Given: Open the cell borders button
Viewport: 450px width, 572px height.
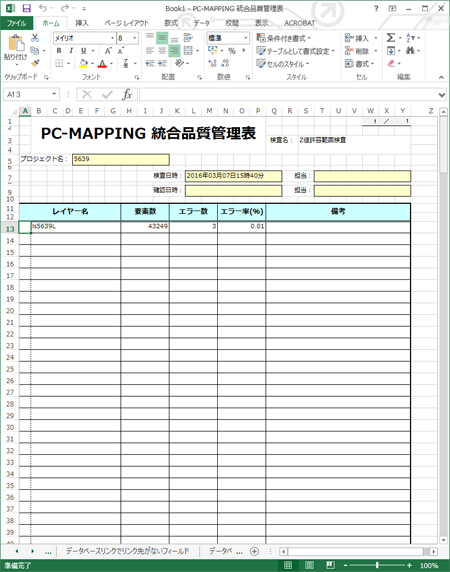Looking at the screenshot, I should click(x=59, y=63).
